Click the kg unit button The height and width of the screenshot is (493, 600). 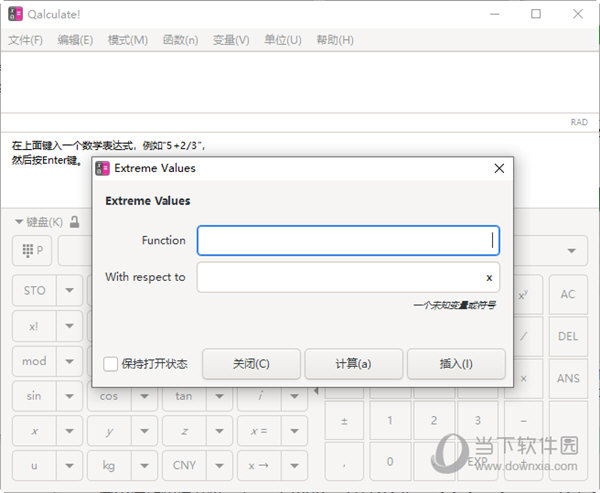pyautogui.click(x=109, y=466)
